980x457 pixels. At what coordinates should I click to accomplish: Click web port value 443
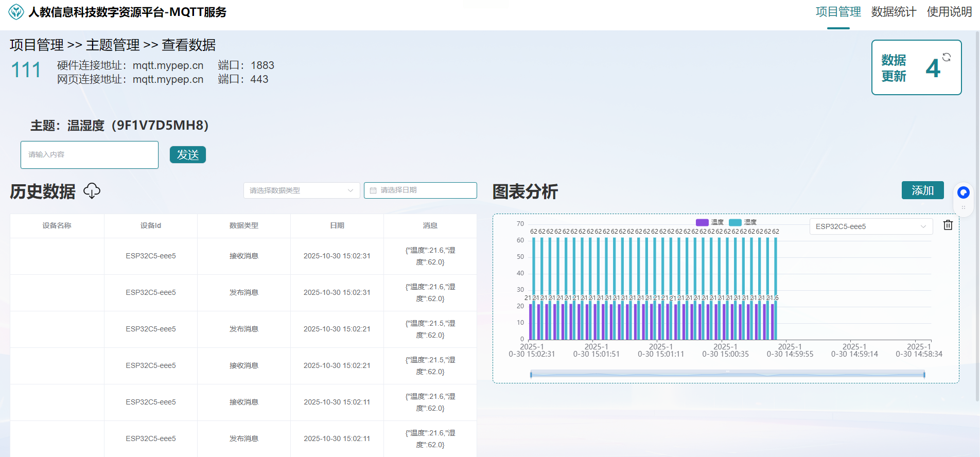[259, 79]
